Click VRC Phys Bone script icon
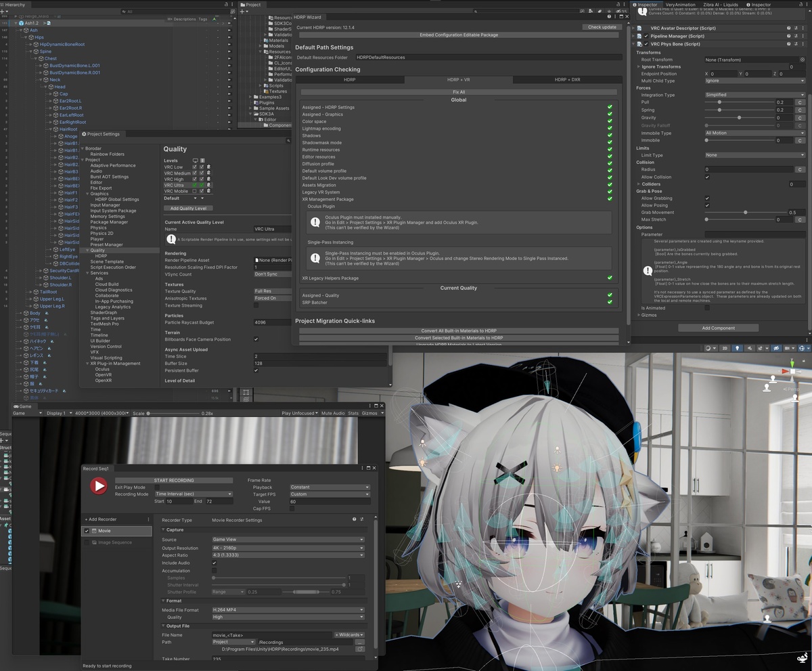 point(639,44)
